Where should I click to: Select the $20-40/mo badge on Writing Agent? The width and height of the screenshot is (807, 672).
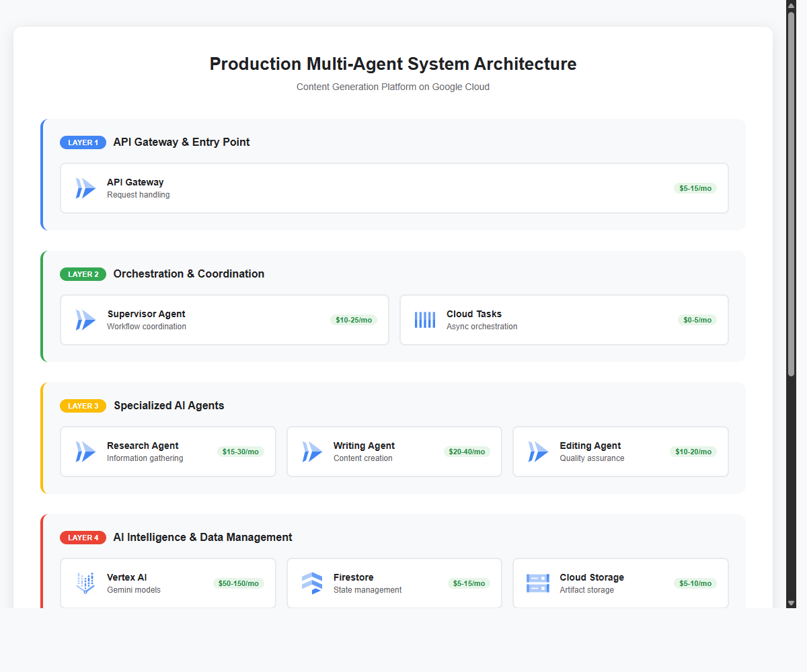pyautogui.click(x=467, y=452)
